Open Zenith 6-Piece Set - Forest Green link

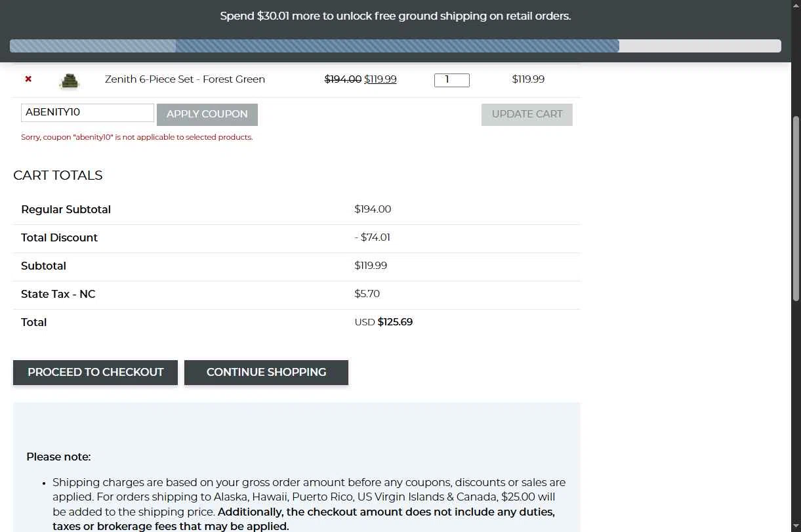(x=185, y=79)
